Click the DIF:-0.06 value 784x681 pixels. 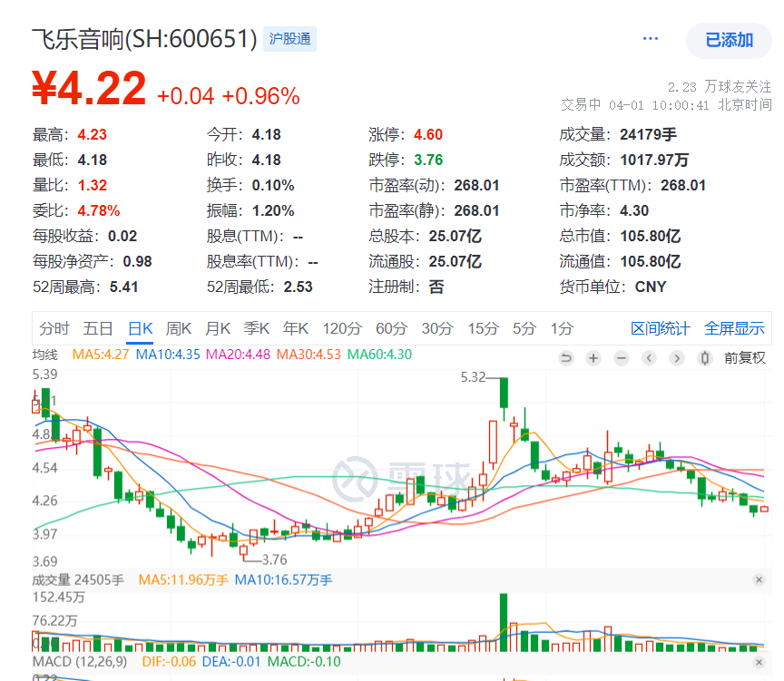(x=169, y=662)
